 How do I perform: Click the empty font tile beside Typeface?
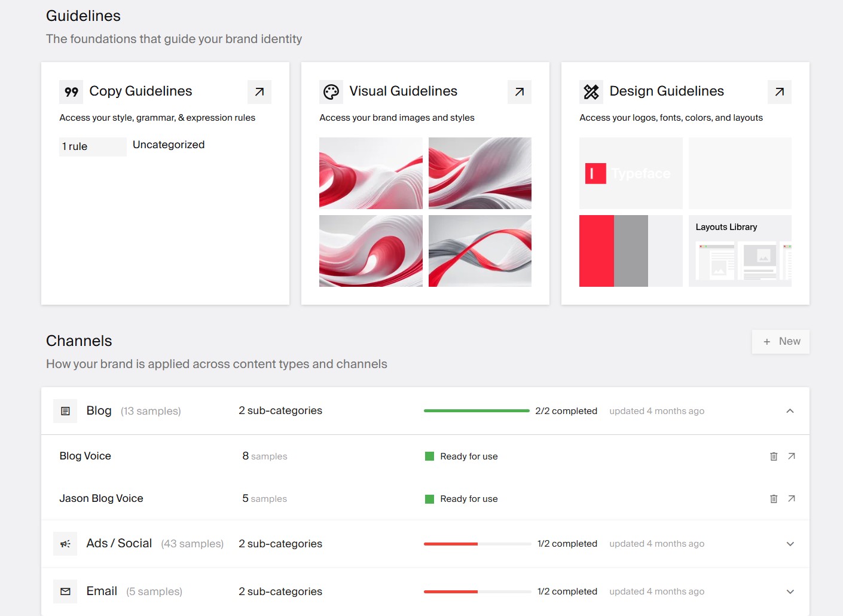pyautogui.click(x=740, y=173)
